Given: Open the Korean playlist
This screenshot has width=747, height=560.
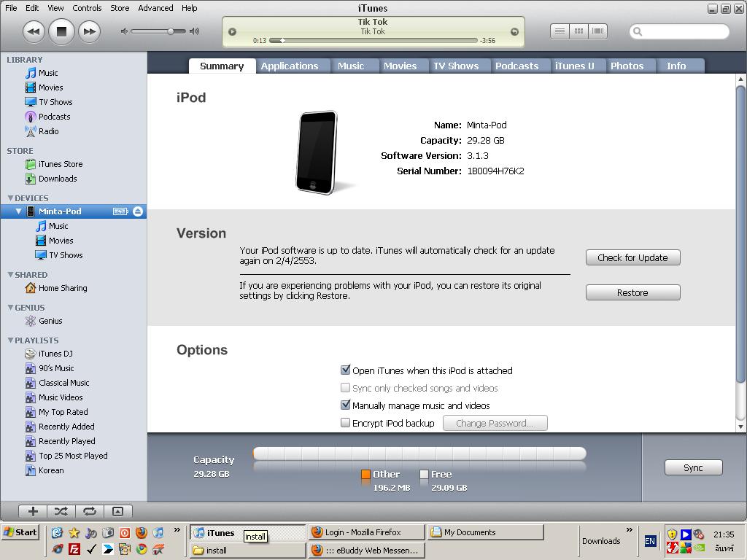Looking at the screenshot, I should click(50, 470).
